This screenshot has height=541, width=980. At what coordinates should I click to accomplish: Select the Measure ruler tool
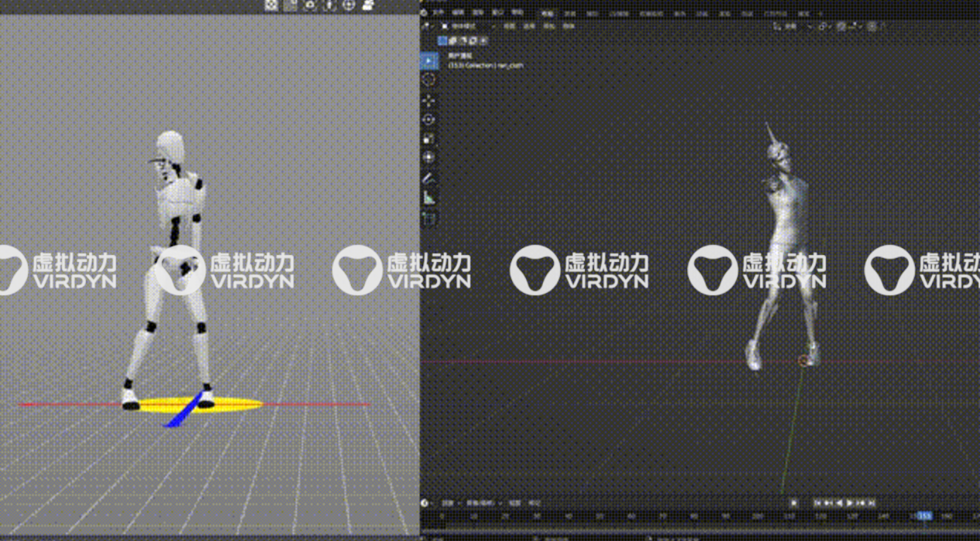coord(428,198)
